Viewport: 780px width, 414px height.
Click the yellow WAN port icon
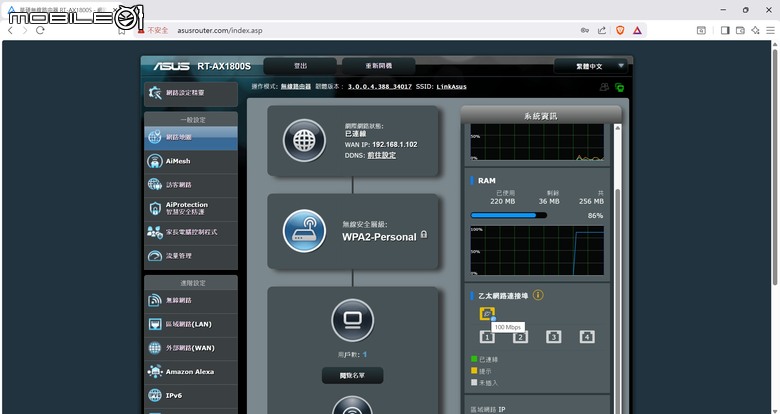tap(487, 313)
